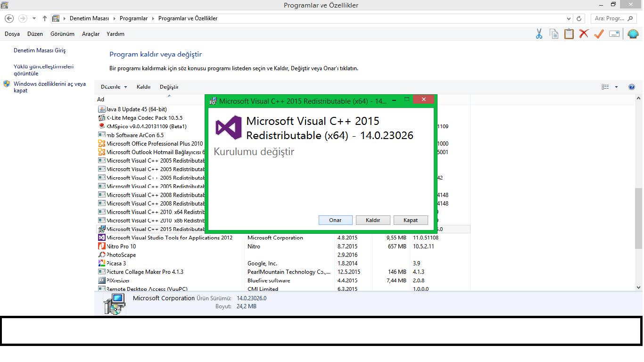Viewport: 644px width, 362px height.
Task: Select the mb Software ArCon 6.5 row
Action: [151, 135]
